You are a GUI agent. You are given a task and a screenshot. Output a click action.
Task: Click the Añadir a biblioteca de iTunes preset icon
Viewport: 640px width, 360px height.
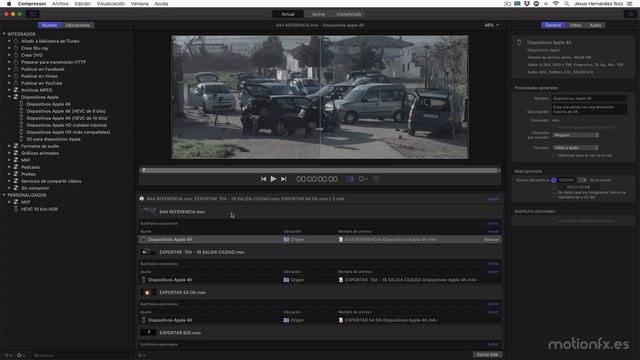[x=16, y=41]
